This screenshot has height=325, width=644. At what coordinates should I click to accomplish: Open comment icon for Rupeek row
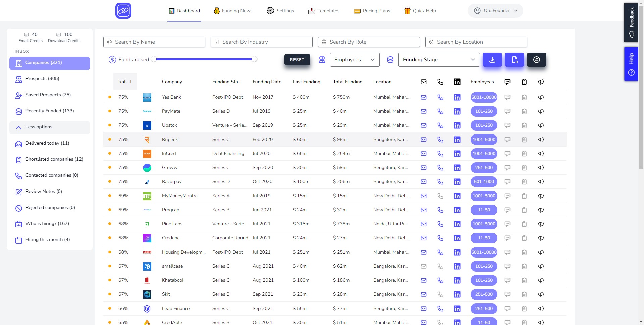[507, 140]
